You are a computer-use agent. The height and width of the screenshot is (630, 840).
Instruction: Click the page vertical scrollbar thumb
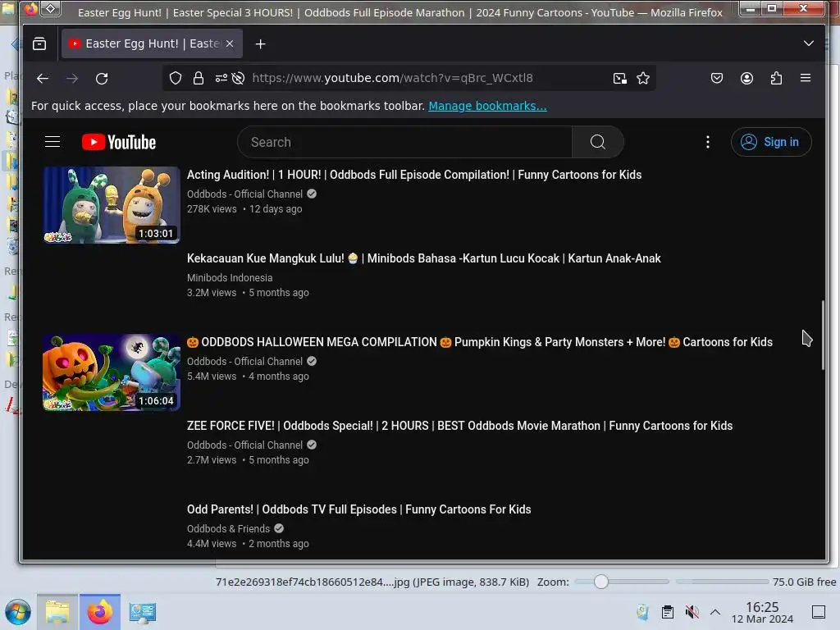[x=823, y=335]
